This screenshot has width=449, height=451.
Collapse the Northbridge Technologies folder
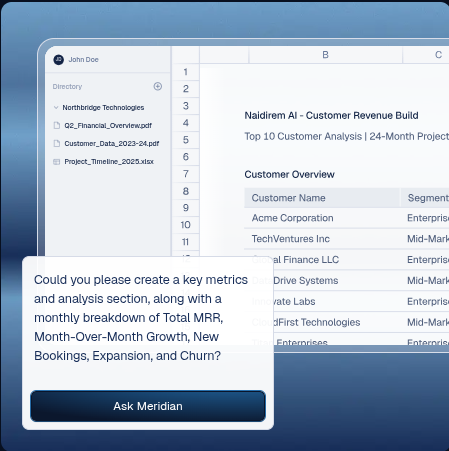[56, 108]
